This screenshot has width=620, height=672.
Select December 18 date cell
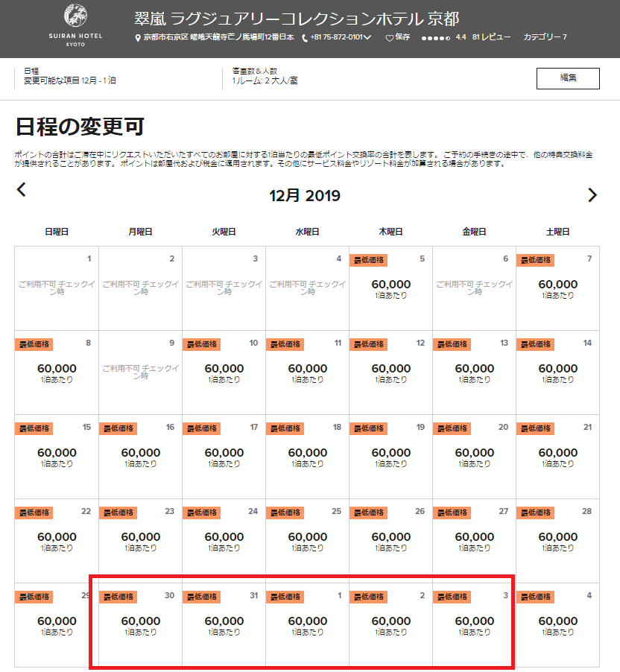(308, 457)
